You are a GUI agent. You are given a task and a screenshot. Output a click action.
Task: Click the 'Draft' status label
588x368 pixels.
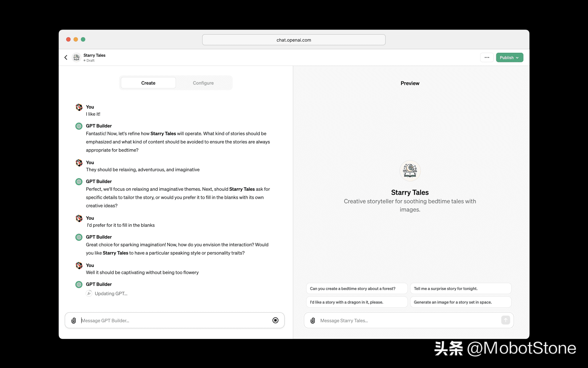click(x=90, y=60)
